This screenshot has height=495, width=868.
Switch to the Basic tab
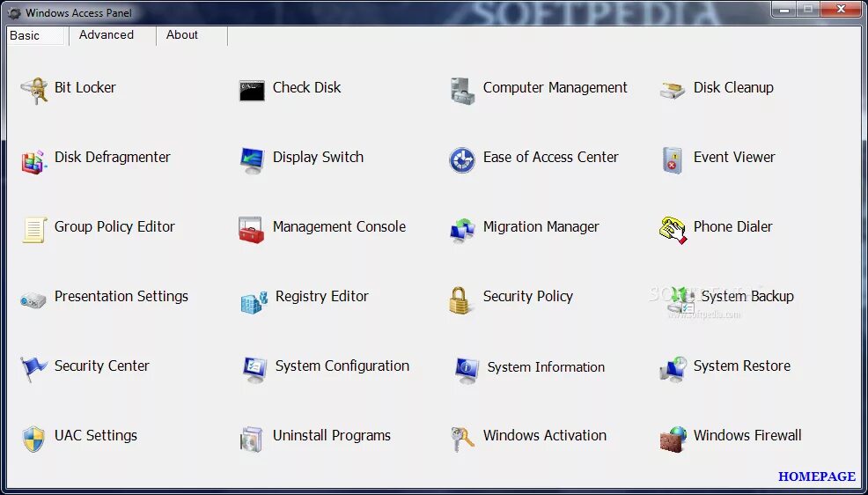pos(37,35)
